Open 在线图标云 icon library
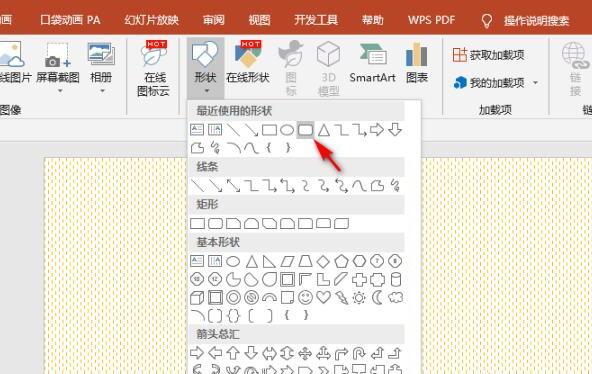Viewport: 592px width, 374px height. click(154, 68)
